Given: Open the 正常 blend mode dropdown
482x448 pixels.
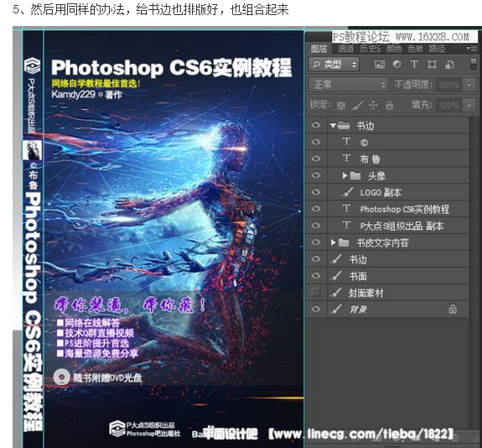Looking at the screenshot, I should click(x=348, y=84).
